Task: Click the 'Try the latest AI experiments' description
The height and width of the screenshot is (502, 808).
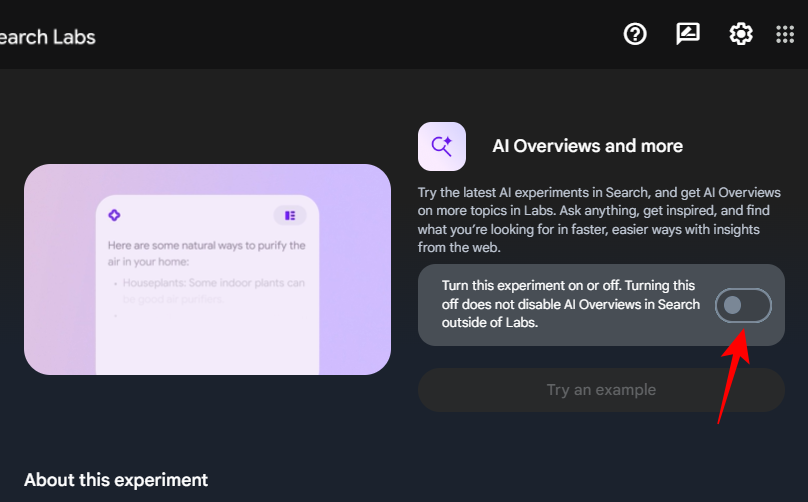Action: (x=599, y=220)
